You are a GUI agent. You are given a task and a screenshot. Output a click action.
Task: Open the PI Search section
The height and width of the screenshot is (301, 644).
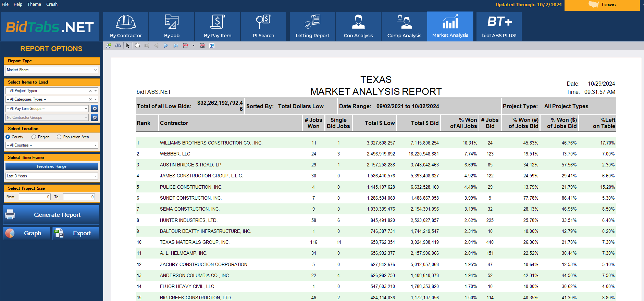263,27
